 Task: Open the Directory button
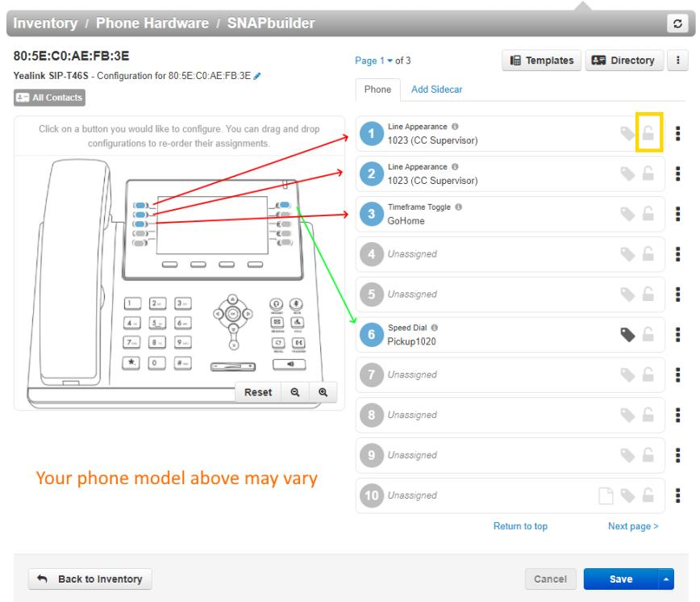[624, 61]
